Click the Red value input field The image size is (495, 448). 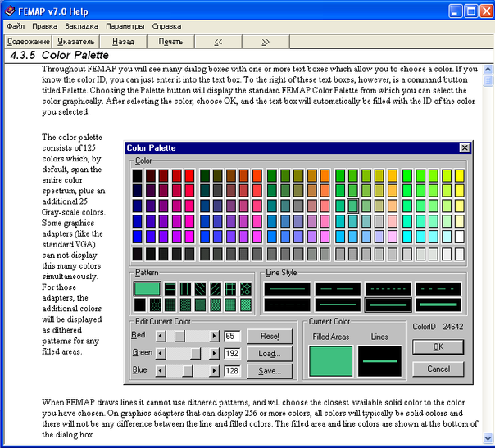[233, 336]
